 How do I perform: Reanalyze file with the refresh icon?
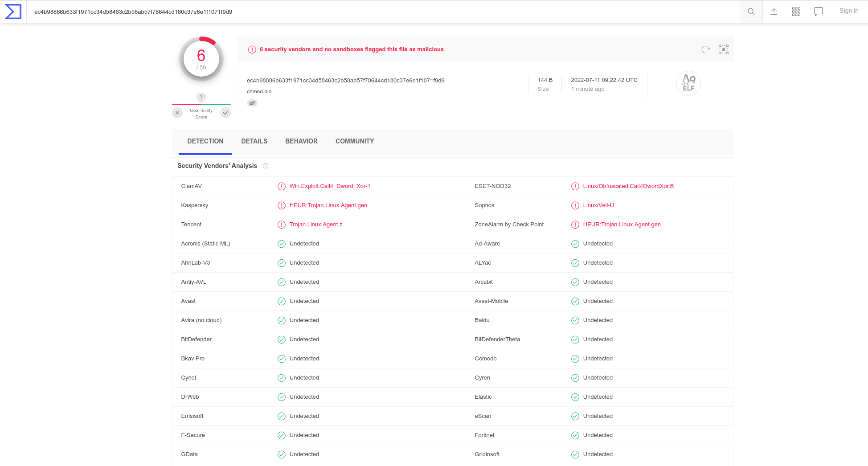point(706,49)
